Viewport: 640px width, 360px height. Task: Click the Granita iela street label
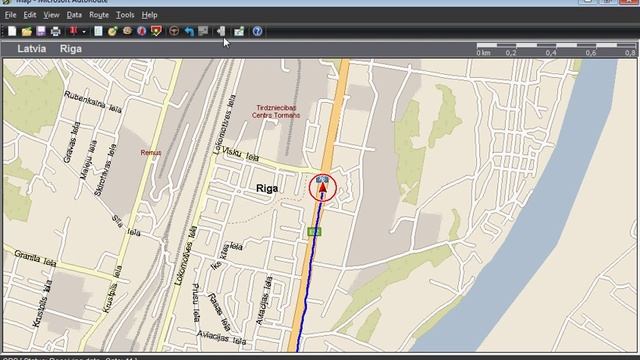pos(35,258)
